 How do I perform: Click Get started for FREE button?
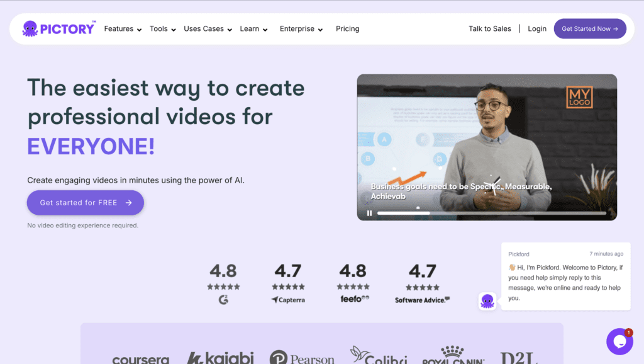86,203
